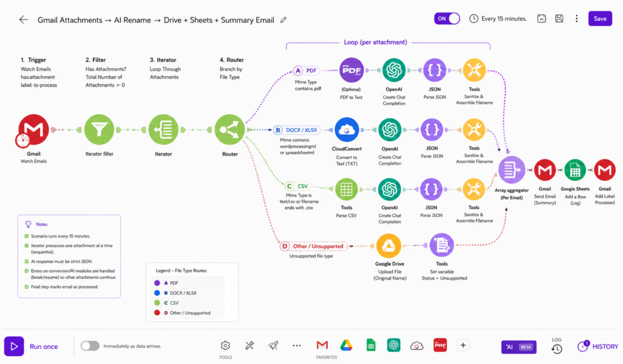Select the B DOCX / XLSX route label
This screenshot has width=623, height=364.
pyautogui.click(x=296, y=130)
